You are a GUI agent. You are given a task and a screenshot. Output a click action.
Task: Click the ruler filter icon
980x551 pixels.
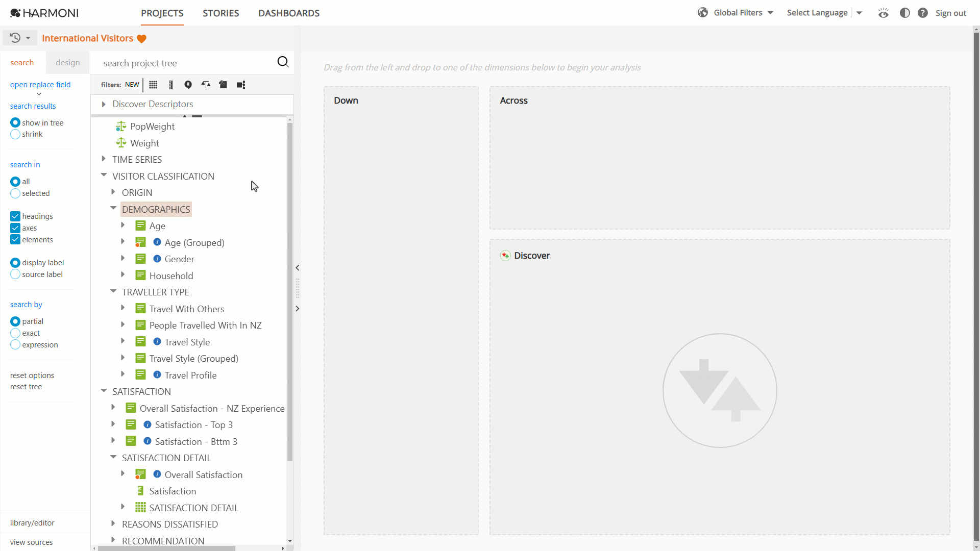click(170, 85)
